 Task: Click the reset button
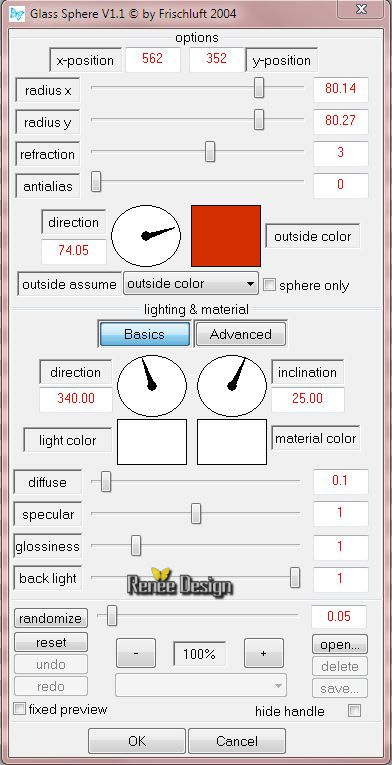pyautogui.click(x=51, y=643)
